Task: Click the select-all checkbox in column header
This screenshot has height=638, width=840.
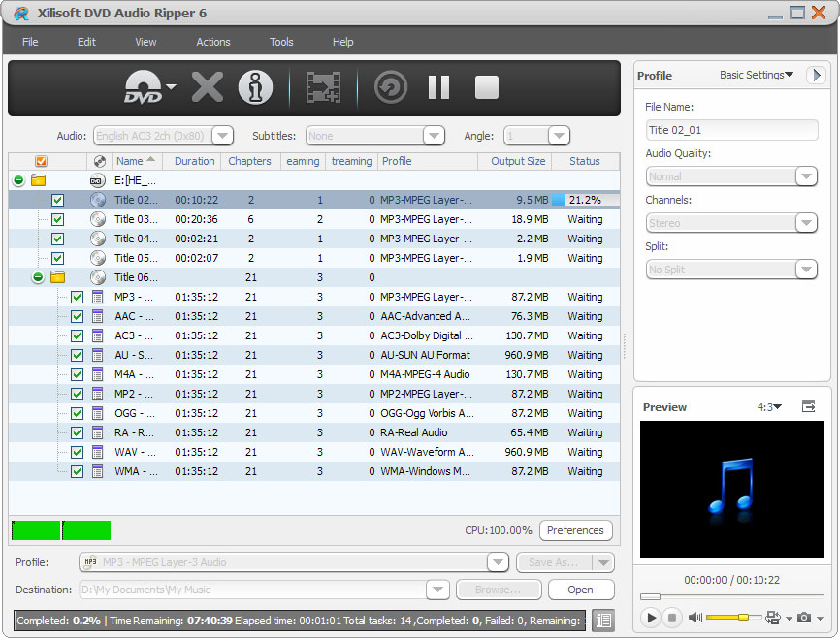Action: (40, 161)
